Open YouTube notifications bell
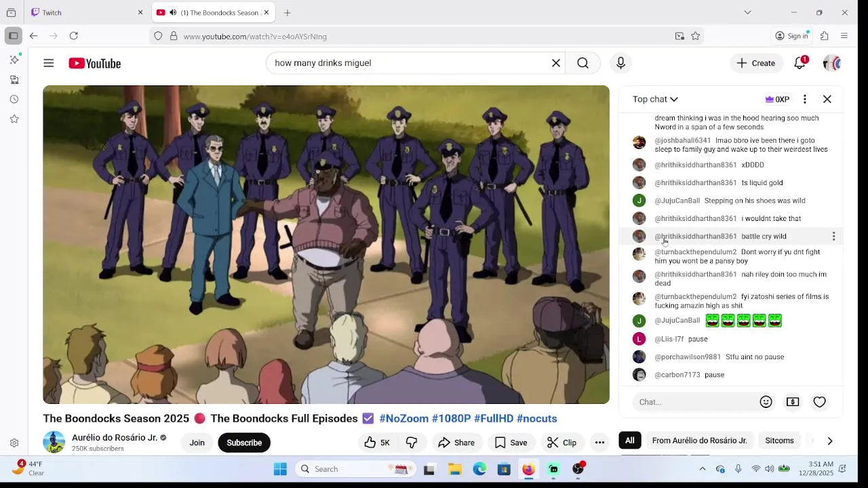868x488 pixels. [800, 63]
